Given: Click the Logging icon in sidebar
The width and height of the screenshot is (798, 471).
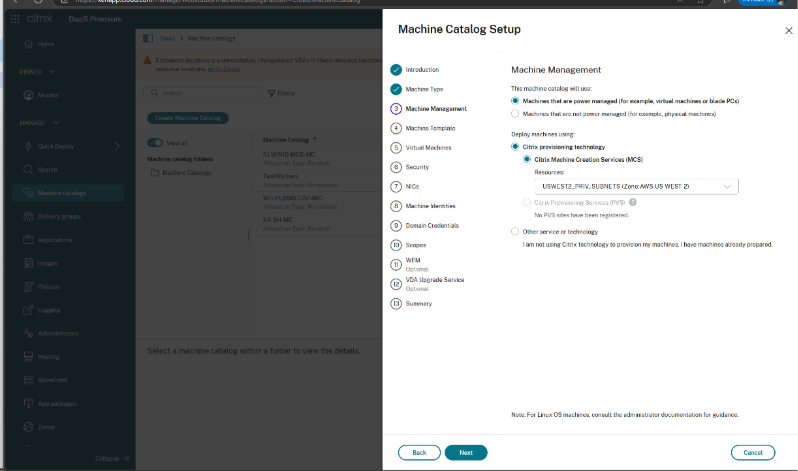Looking at the screenshot, I should (x=28, y=310).
